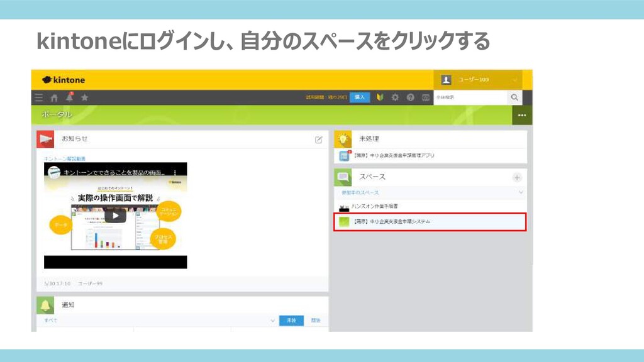Click the 通知 bell panel icon
This screenshot has width=644, height=362.
tap(45, 305)
